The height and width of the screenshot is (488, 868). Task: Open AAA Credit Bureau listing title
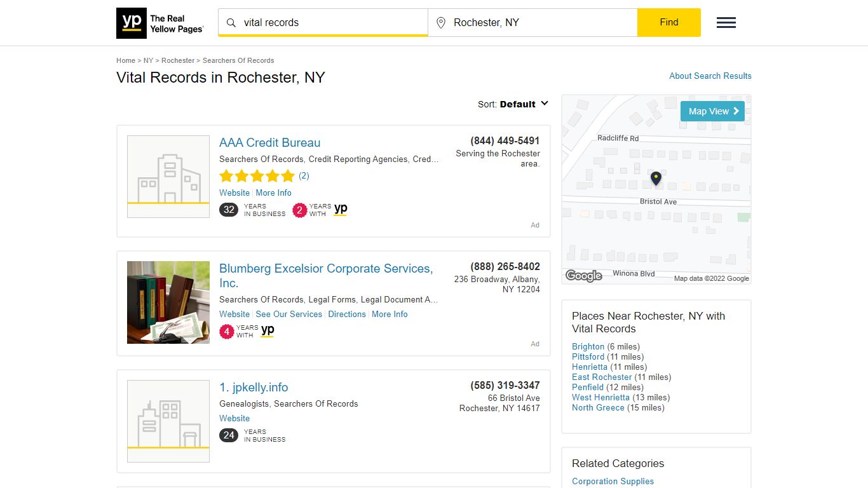point(270,143)
